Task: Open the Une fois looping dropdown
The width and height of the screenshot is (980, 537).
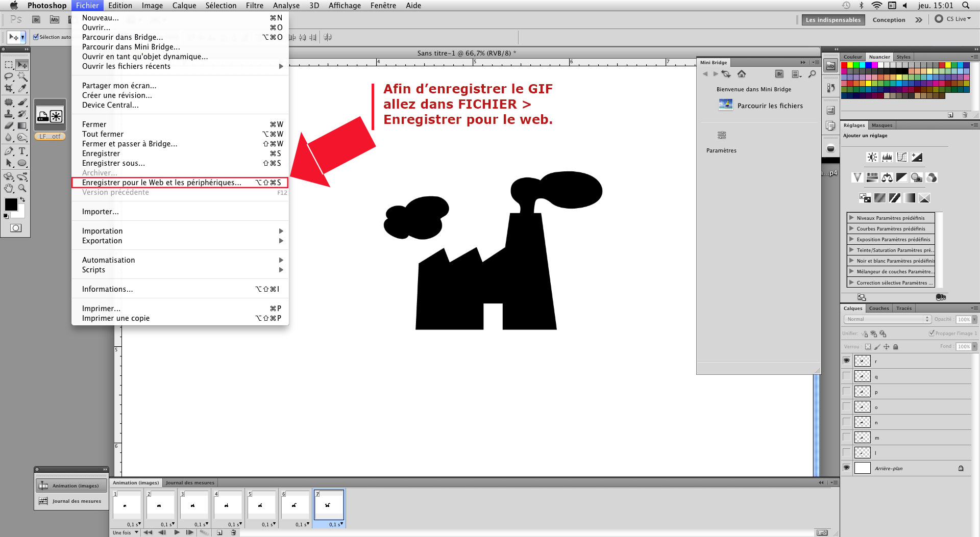Action: tap(126, 532)
